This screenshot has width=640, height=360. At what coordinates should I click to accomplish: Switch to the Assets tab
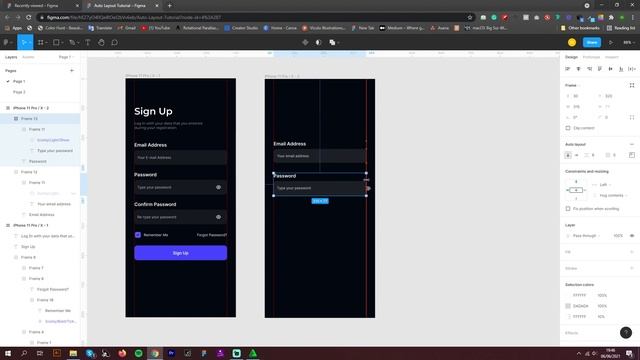28,57
